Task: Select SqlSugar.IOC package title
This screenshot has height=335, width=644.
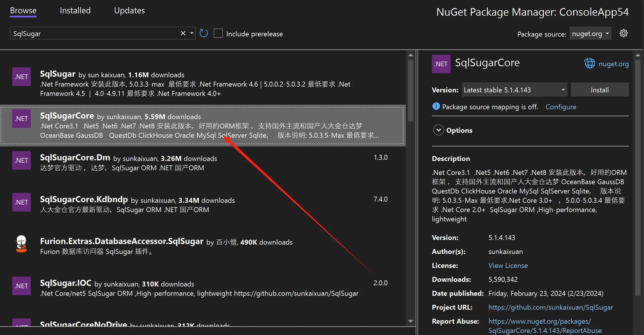Action: 66,283
